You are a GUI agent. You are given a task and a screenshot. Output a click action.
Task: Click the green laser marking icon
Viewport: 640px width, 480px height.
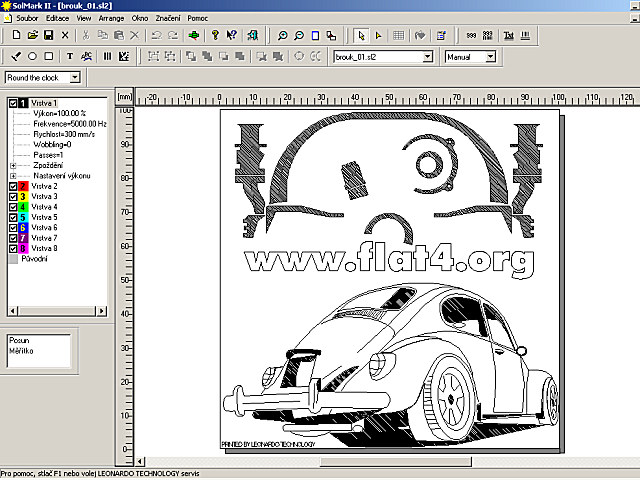coord(194,35)
